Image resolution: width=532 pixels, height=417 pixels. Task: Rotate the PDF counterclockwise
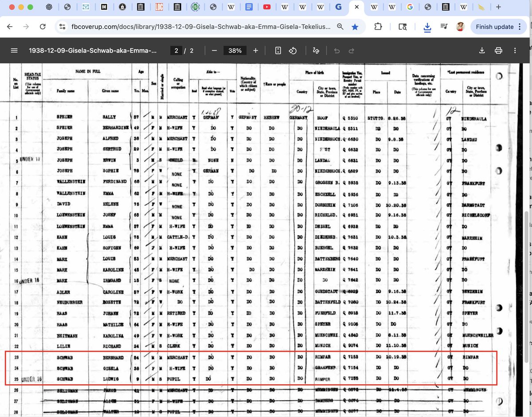point(293,51)
